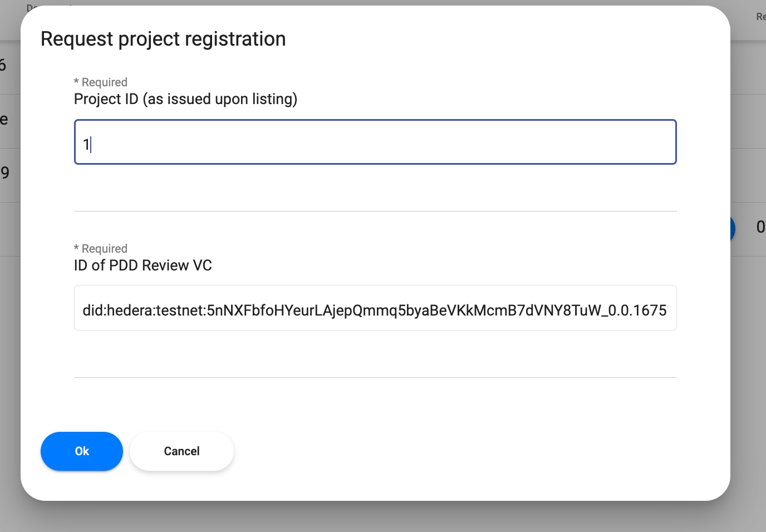The image size is (766, 532).
Task: Click the "ID of PDD Review VC" label
Action: pyautogui.click(x=143, y=265)
